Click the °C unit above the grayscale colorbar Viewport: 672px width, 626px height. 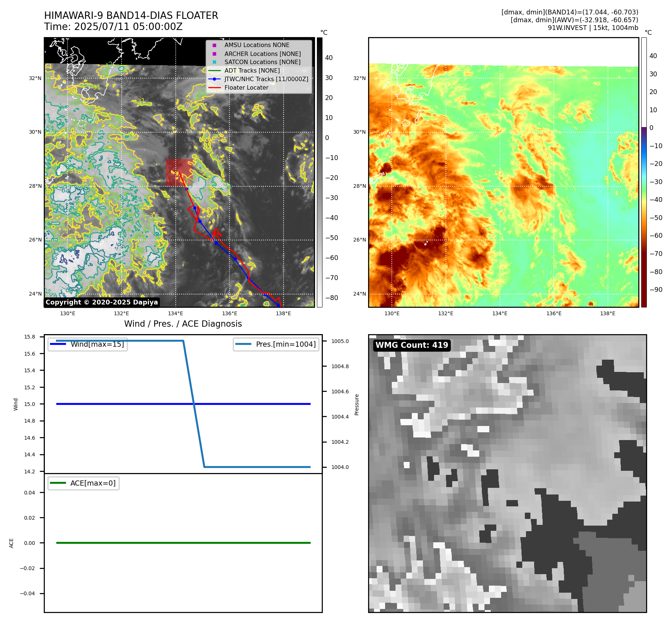(x=324, y=33)
